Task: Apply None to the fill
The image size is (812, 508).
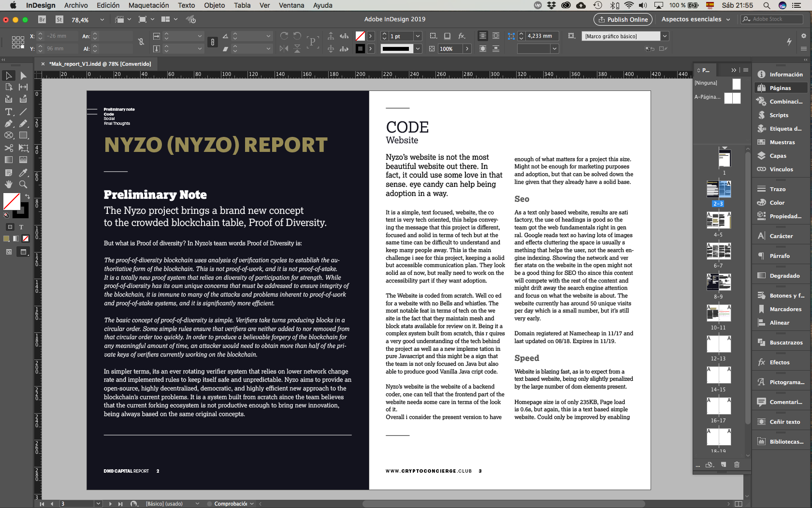Action: [x=26, y=239]
